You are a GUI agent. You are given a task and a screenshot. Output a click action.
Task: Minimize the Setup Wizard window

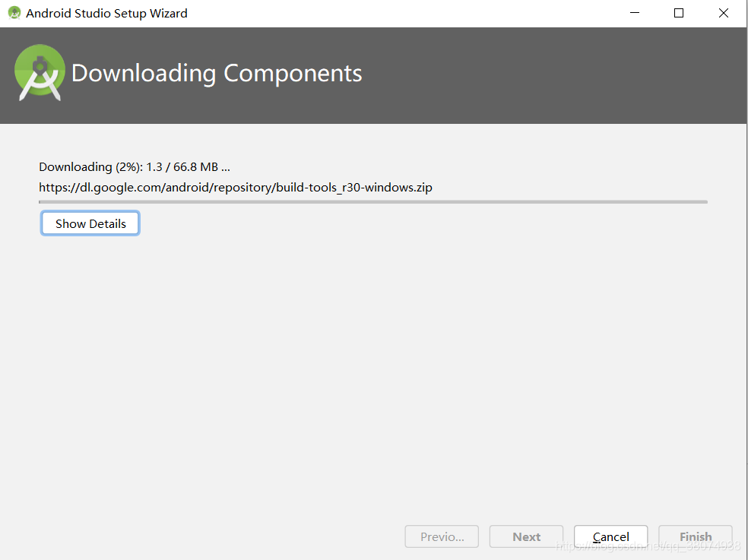[635, 13]
